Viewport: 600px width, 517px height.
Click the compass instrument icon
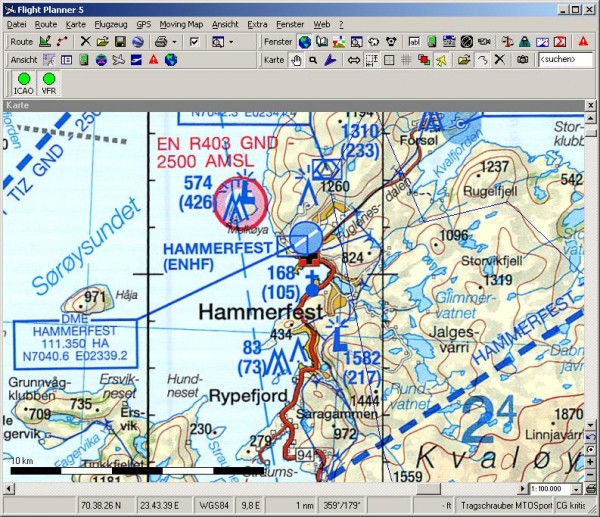click(x=466, y=41)
